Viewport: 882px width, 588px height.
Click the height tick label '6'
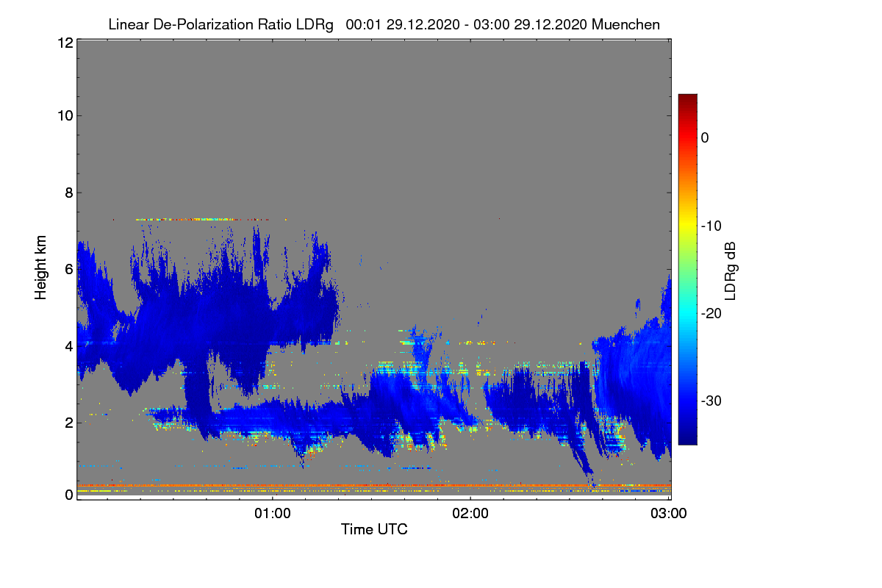click(x=68, y=269)
